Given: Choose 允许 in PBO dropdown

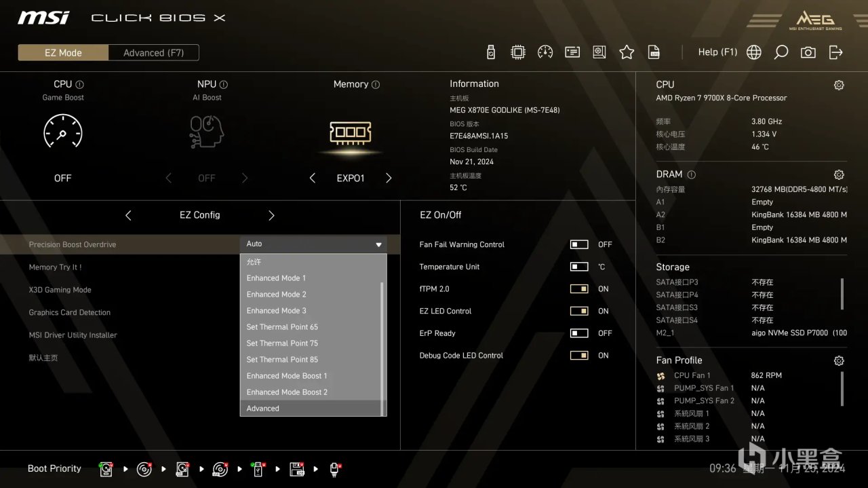Looking at the screenshot, I should tap(311, 261).
